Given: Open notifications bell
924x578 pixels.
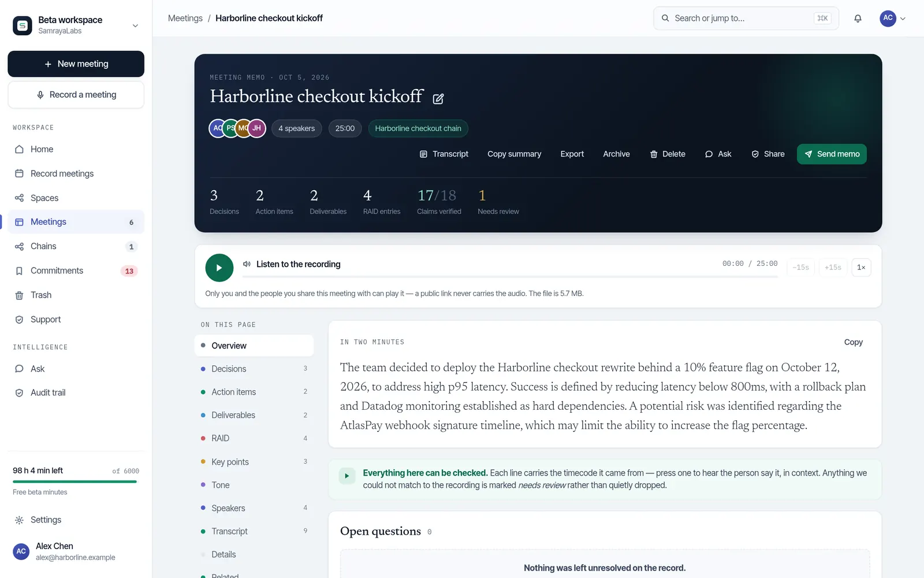Looking at the screenshot, I should [858, 18].
